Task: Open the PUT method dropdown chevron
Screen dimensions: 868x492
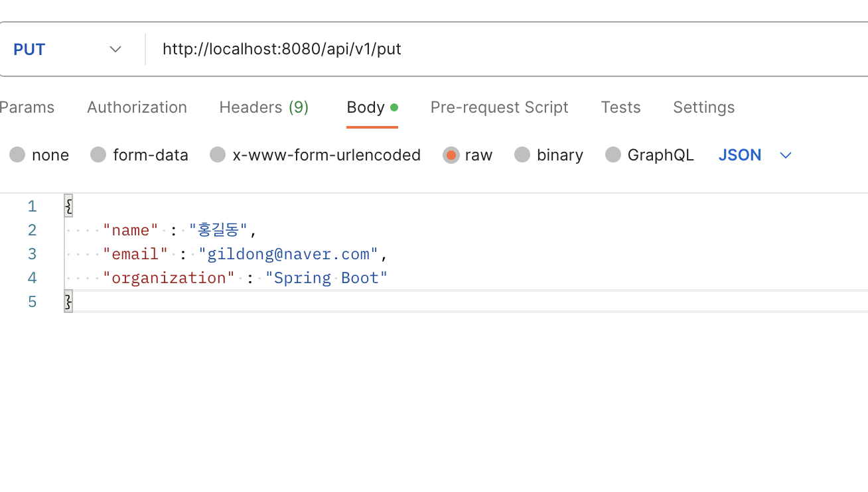Action: pos(115,50)
